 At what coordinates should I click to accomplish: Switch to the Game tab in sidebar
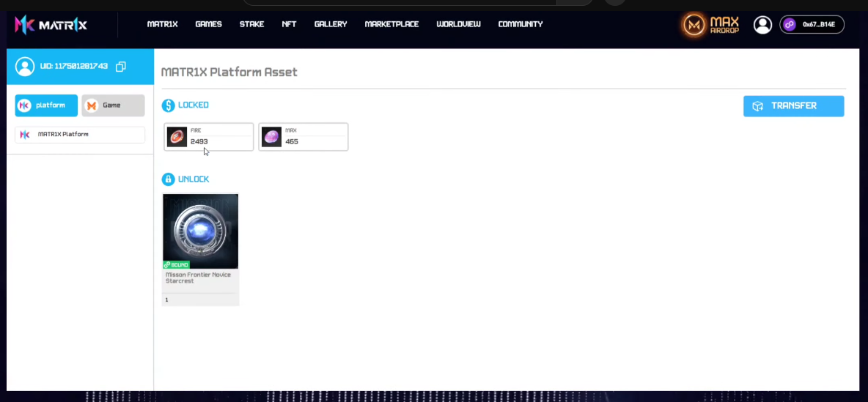pos(113,105)
